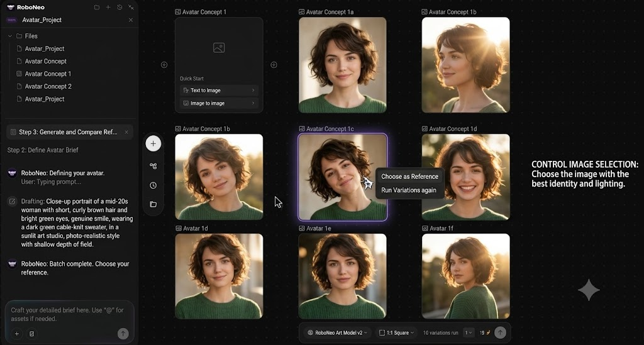Screen dimensions: 644x345
Task: Click the Files folder icon
Action: [x=19, y=36]
